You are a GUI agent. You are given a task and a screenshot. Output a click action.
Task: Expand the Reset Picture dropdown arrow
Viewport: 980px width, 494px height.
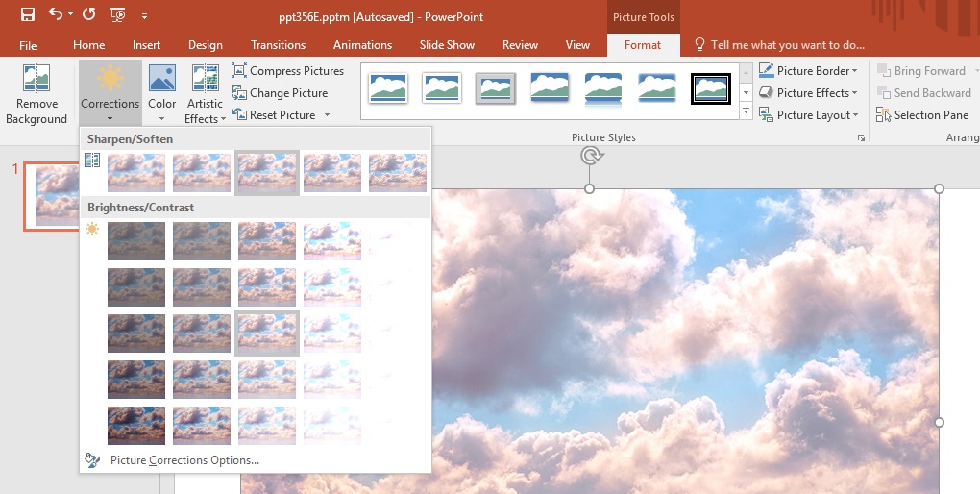pyautogui.click(x=327, y=115)
